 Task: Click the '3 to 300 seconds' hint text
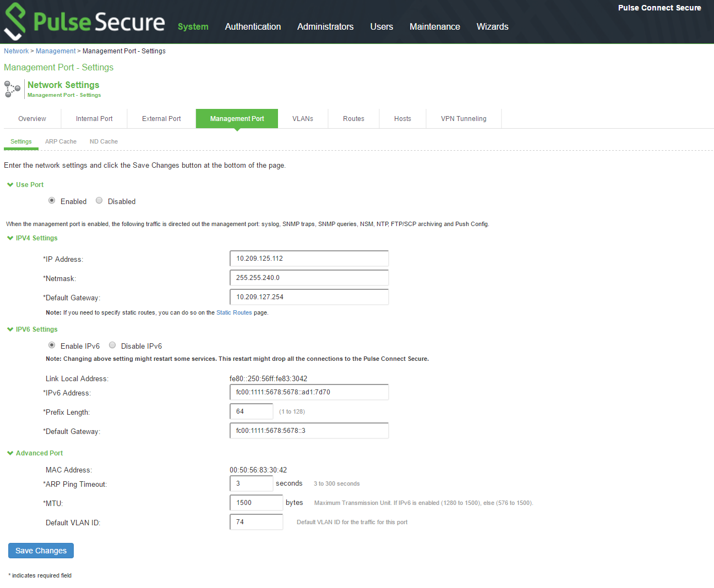click(336, 484)
